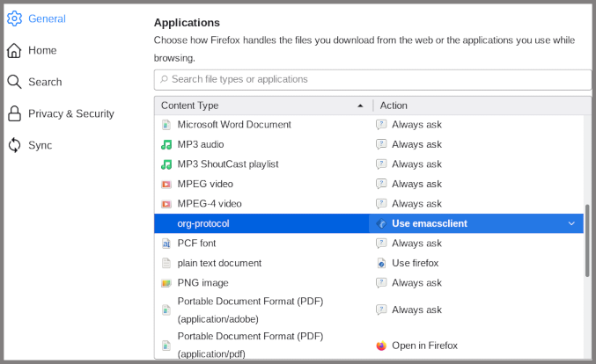
Task: Click the PDF (application/pdf) file icon
Action: click(x=166, y=346)
